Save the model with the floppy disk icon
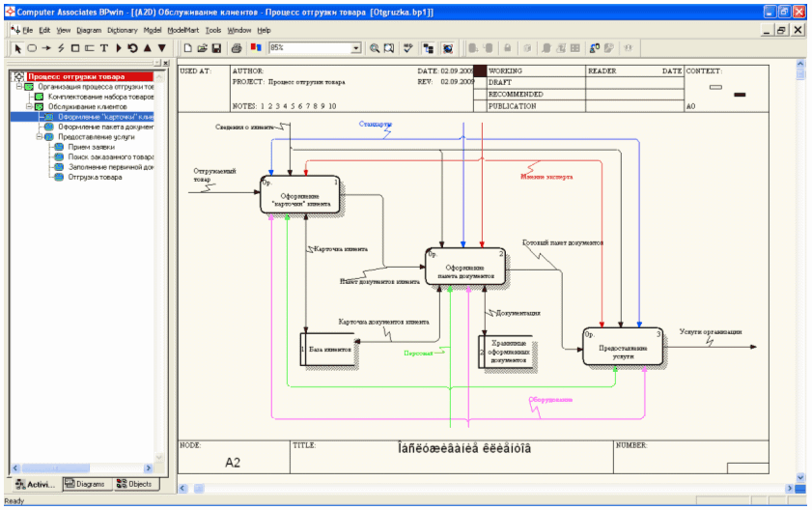 (216, 48)
